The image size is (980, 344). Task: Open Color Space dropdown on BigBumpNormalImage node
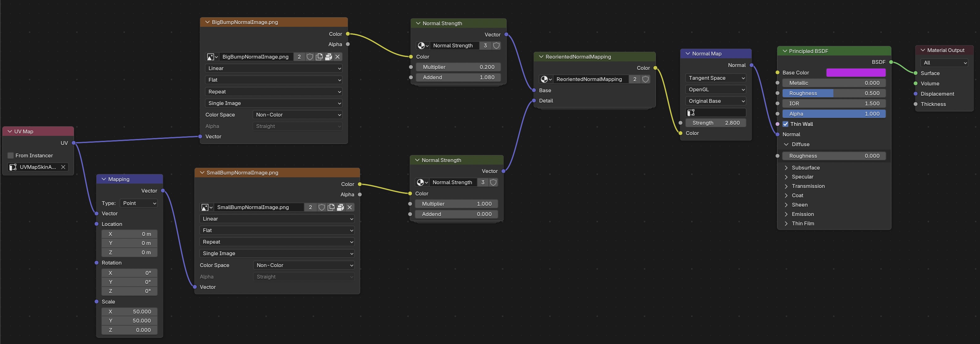pyautogui.click(x=297, y=115)
